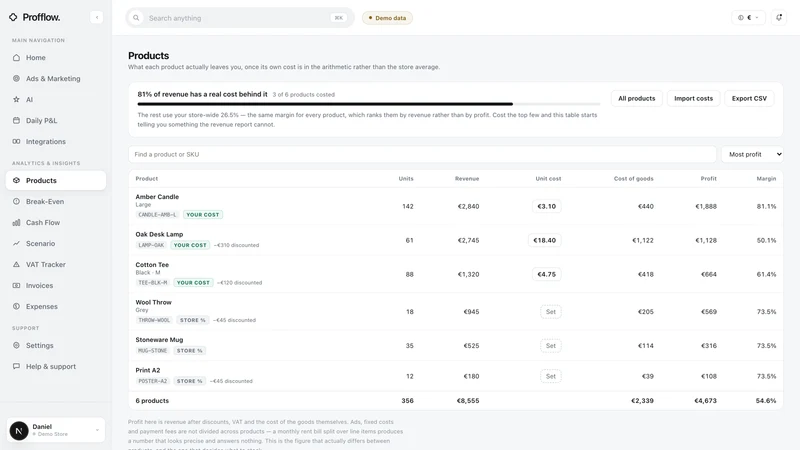Click the Amber Candle product name
800x450 pixels.
157,196
